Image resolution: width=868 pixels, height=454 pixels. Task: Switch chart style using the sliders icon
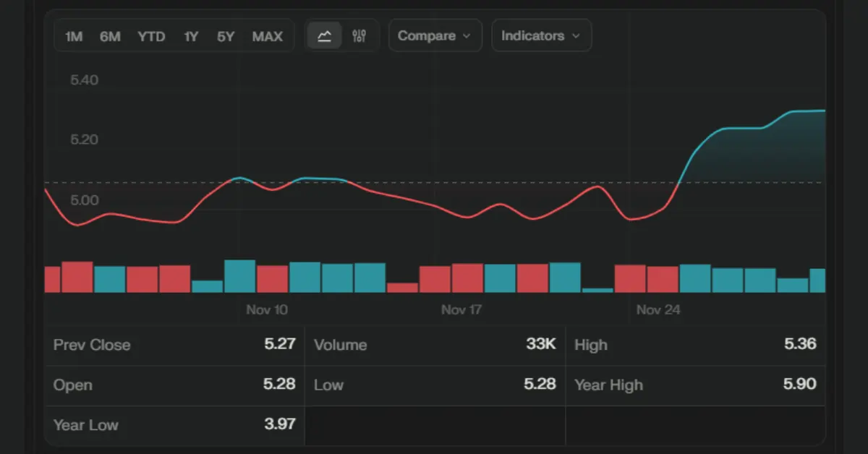coord(359,35)
